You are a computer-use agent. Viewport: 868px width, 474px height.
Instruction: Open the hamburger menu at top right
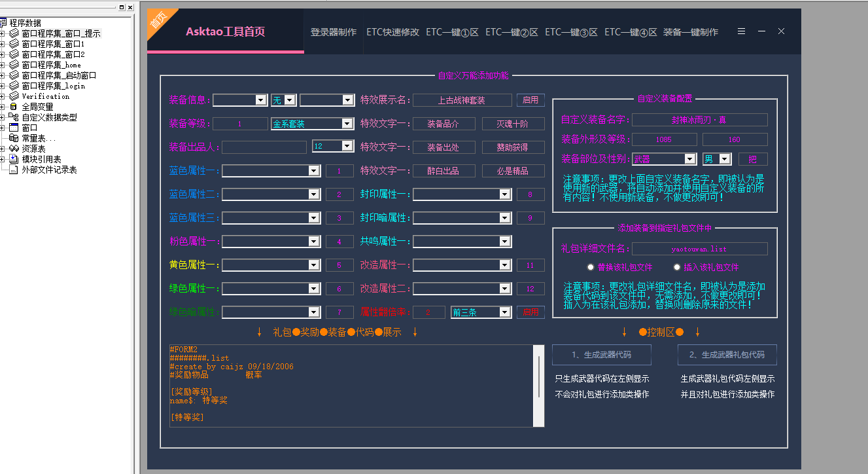tap(741, 31)
